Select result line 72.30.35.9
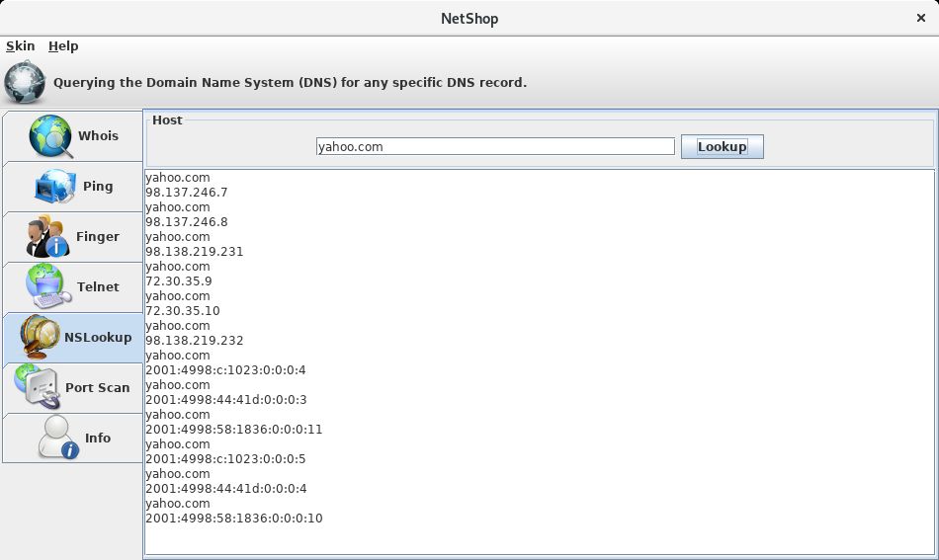Viewport: 939px width, 560px height. coord(179,281)
